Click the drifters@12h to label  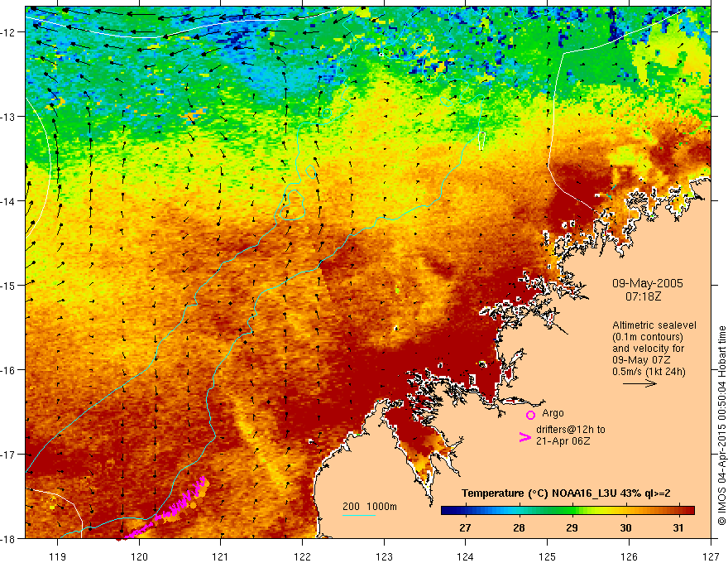(571, 429)
